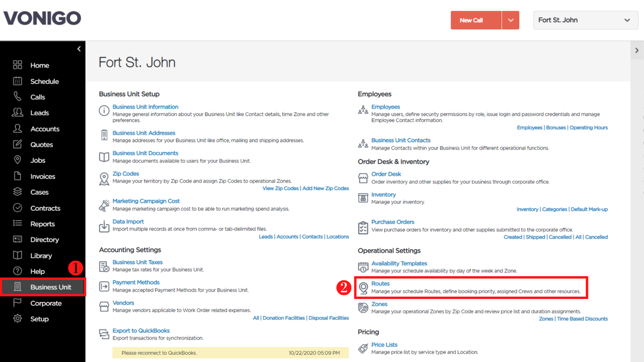
Task: Open the Bonuses link
Action: tap(556, 127)
